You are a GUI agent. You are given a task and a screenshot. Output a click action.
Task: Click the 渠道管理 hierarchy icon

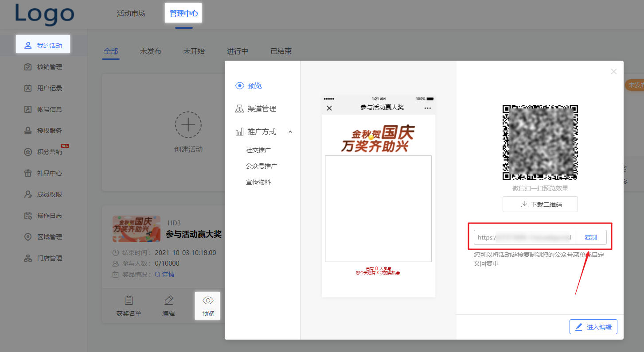pos(240,108)
